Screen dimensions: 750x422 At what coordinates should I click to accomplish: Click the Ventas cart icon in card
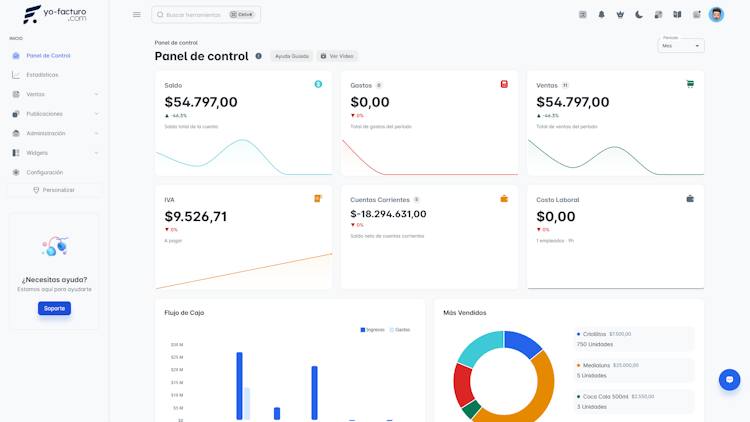(690, 84)
